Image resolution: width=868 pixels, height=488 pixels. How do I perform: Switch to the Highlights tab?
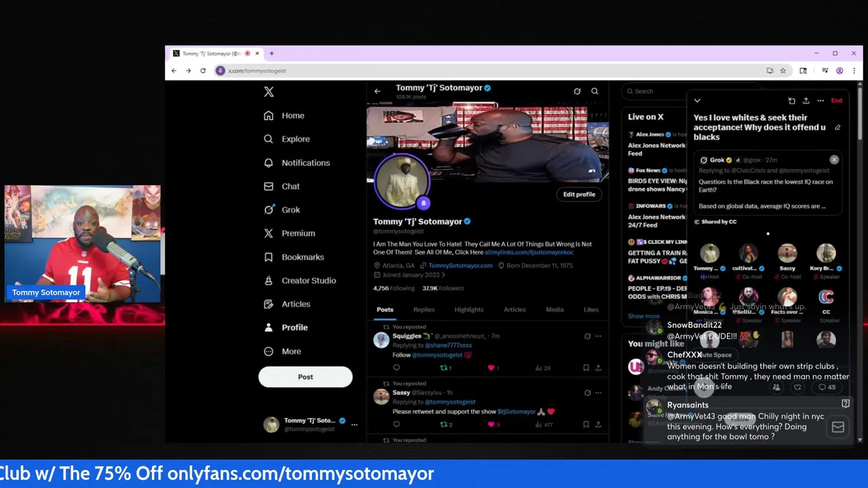[469, 310]
